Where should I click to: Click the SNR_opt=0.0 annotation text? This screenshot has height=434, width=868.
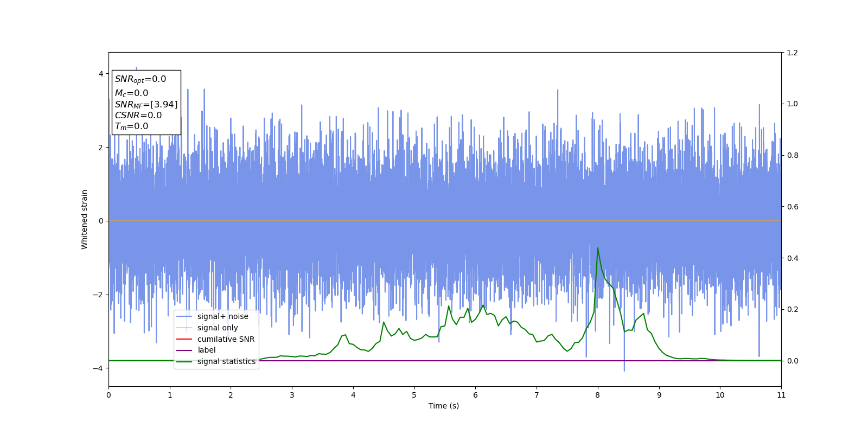click(141, 79)
